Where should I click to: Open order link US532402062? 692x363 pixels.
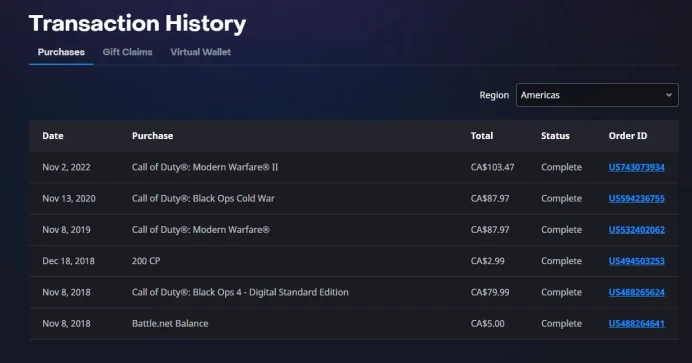(636, 230)
